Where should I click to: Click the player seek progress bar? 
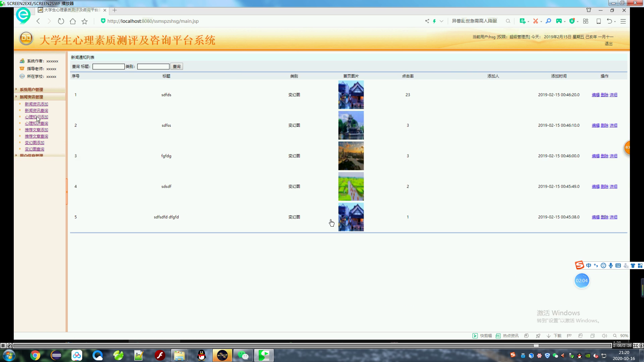(312, 345)
